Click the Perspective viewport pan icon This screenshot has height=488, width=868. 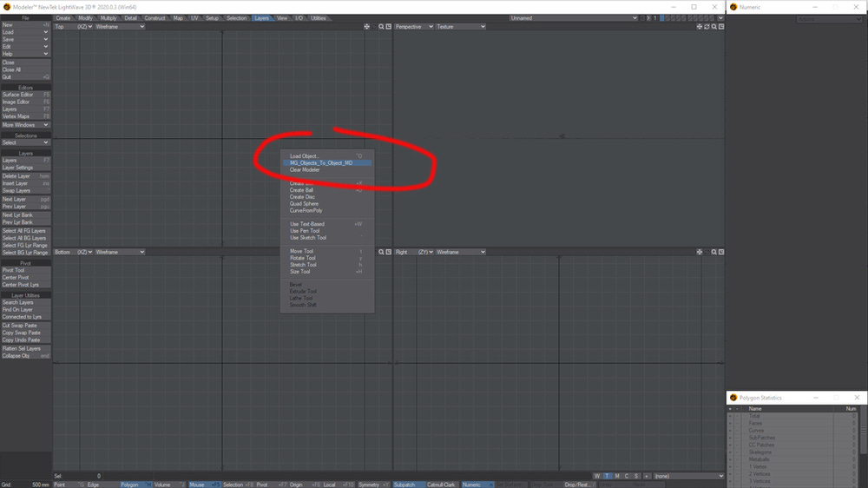(700, 27)
